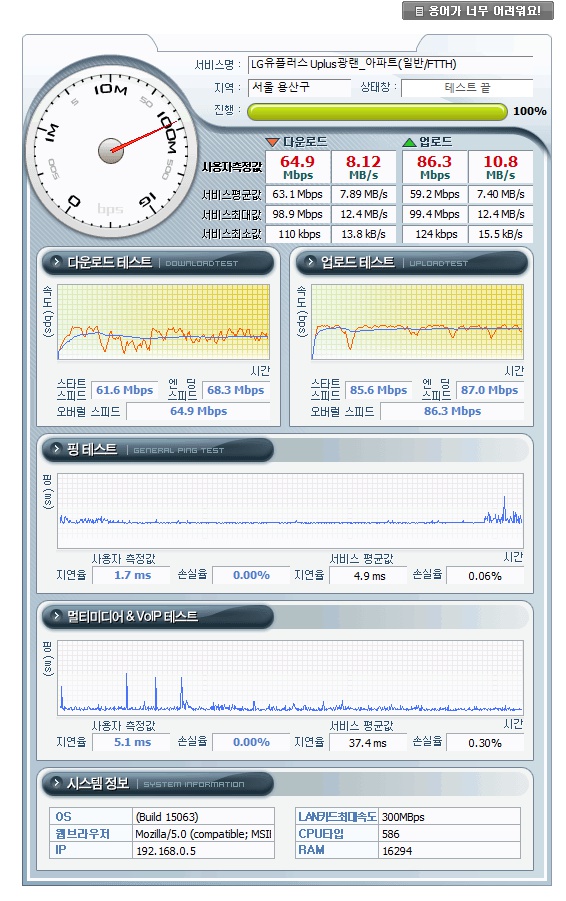The image size is (566, 901).
Task: Click service average upload '59.2 Mbps'
Action: pos(435,194)
